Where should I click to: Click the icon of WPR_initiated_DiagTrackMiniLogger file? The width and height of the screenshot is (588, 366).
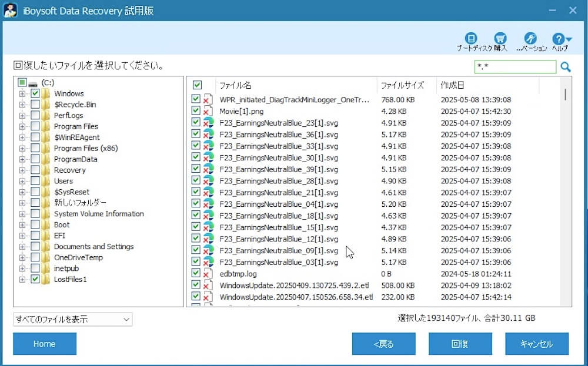coord(208,100)
